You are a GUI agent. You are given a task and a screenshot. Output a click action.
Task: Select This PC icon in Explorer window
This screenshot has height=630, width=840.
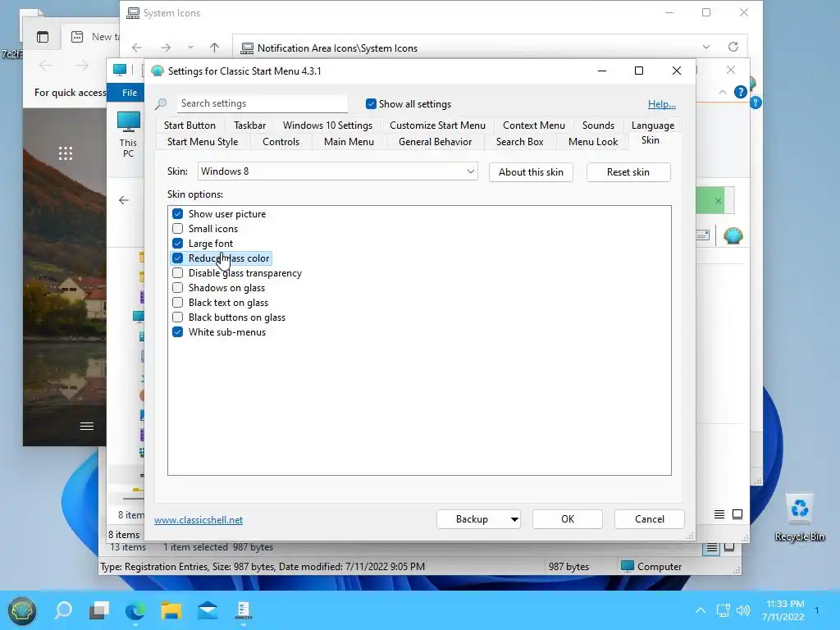pos(129,134)
